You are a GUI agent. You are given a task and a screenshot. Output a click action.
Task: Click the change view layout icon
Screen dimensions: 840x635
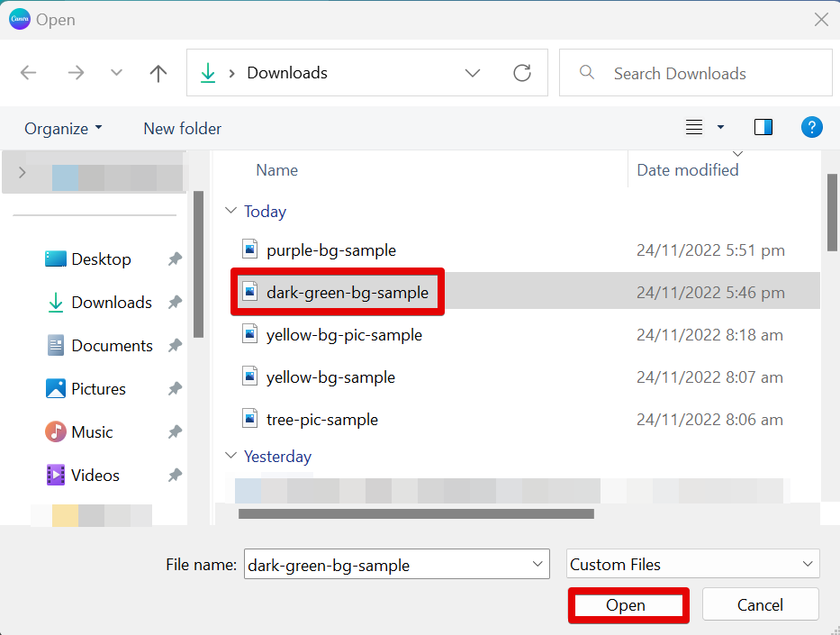pos(694,127)
